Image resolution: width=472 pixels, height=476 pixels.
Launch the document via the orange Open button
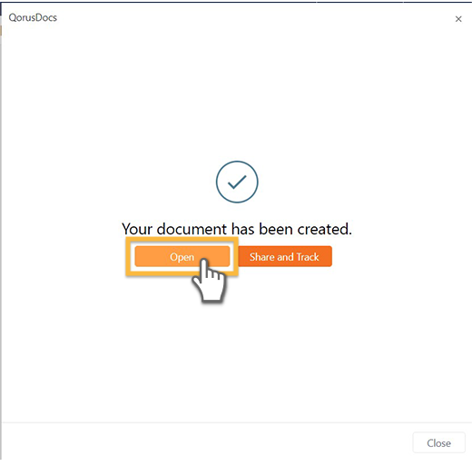coord(182,256)
